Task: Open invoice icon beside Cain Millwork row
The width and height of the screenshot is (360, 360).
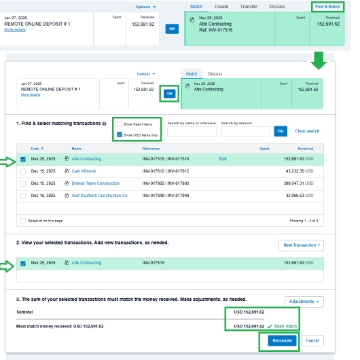Action: [67, 171]
